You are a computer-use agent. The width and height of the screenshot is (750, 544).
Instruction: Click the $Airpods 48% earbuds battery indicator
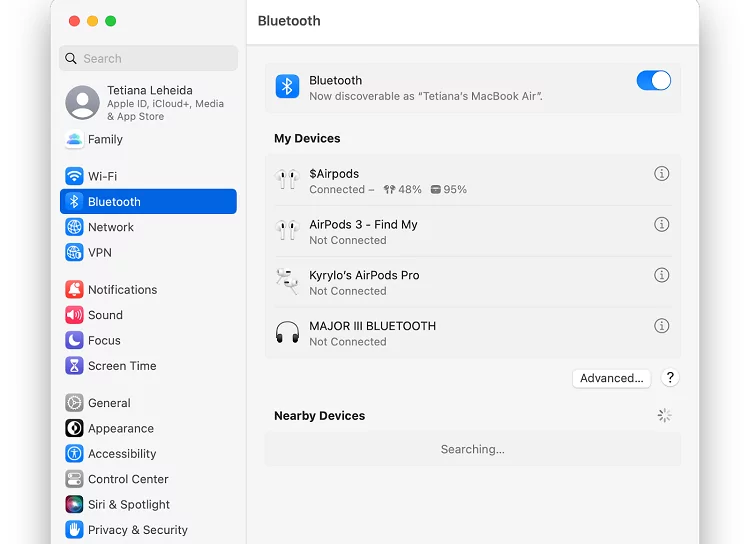pos(403,189)
